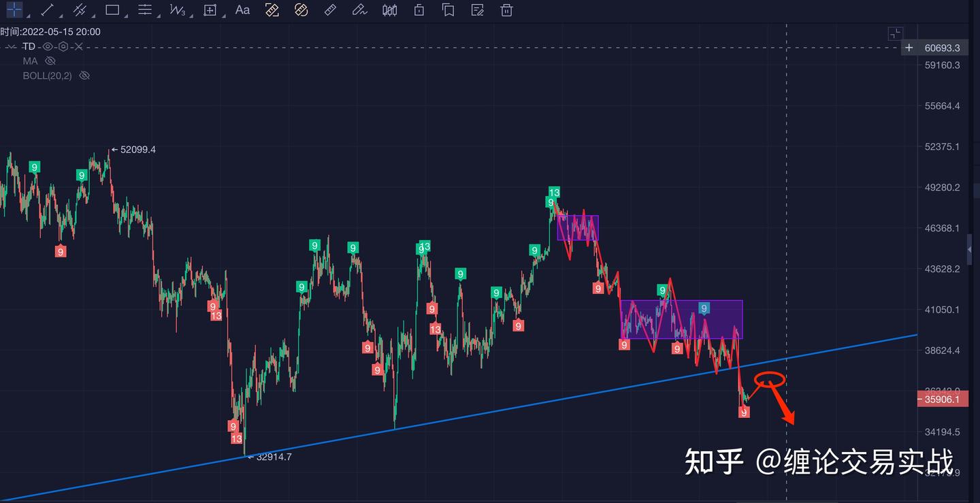Pick the rectangle shape tool
The width and height of the screenshot is (980, 503).
112,10
